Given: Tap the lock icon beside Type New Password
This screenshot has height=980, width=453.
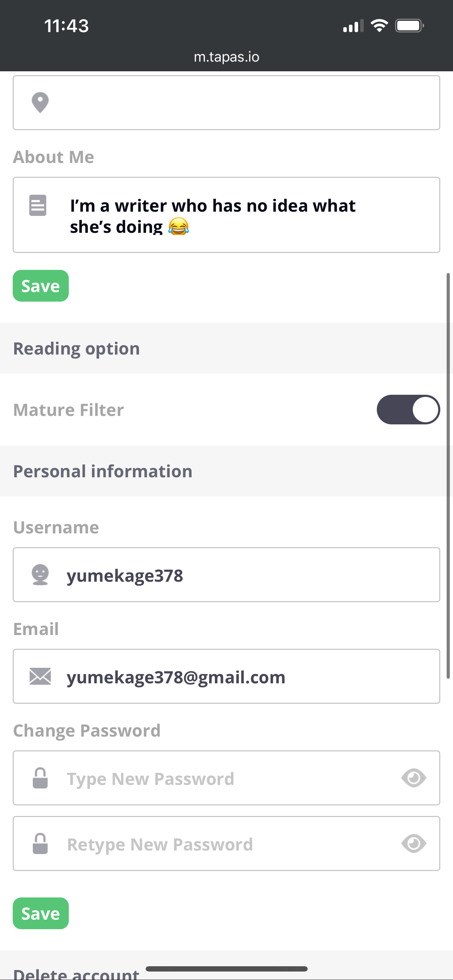Looking at the screenshot, I should (40, 778).
